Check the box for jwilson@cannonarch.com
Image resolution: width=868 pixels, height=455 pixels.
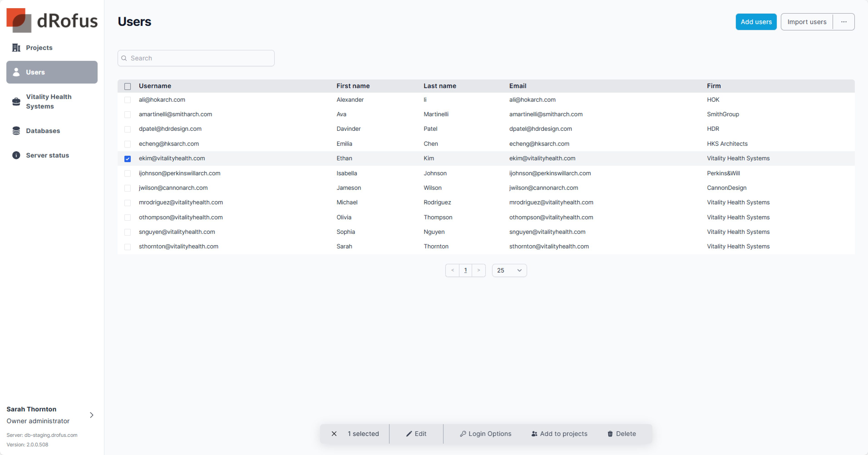[x=127, y=188]
